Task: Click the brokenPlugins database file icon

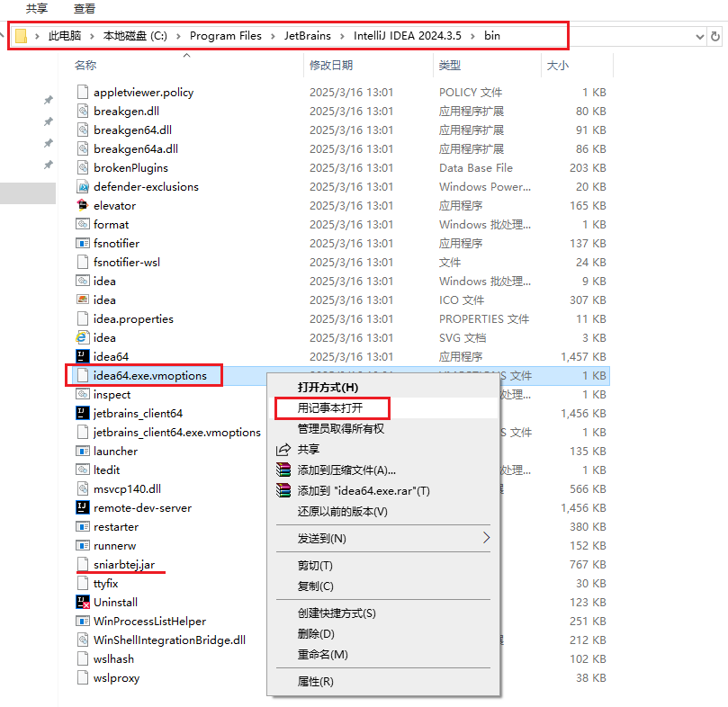Action: pyautogui.click(x=83, y=167)
